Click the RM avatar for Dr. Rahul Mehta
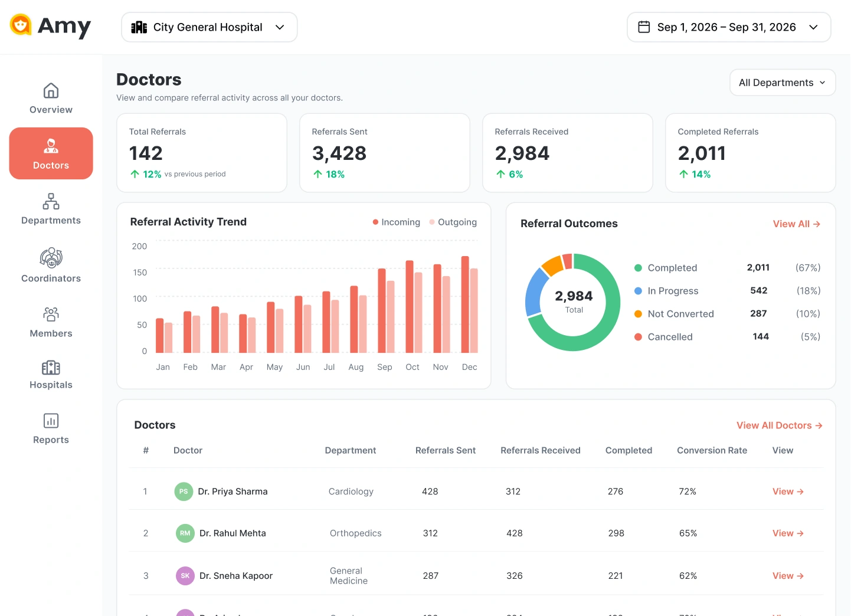The width and height of the screenshot is (851, 616). (185, 533)
